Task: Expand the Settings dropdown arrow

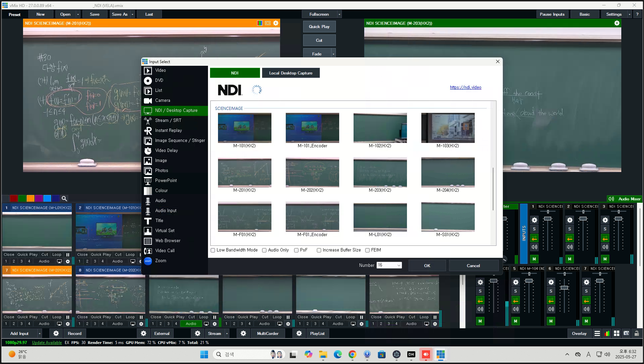Action: coord(630,14)
